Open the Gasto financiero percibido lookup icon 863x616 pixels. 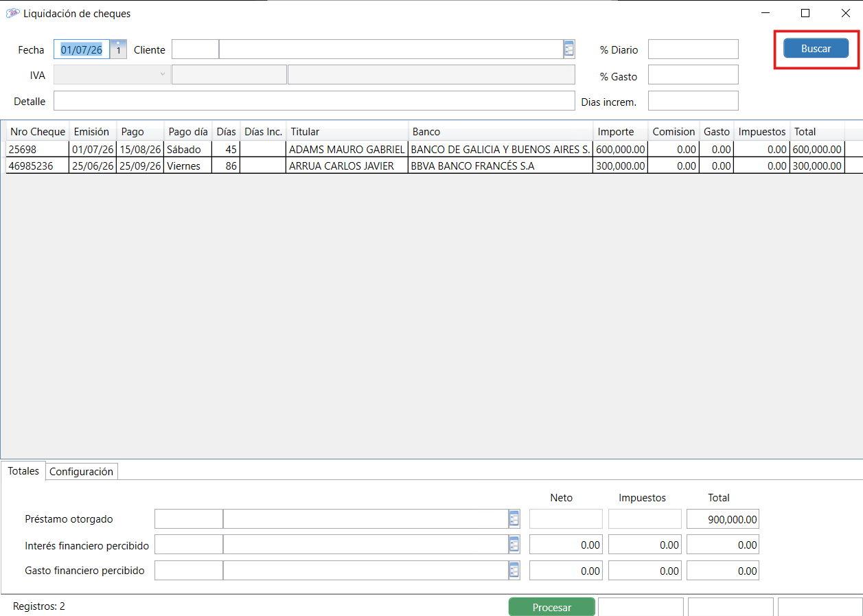pos(514,571)
